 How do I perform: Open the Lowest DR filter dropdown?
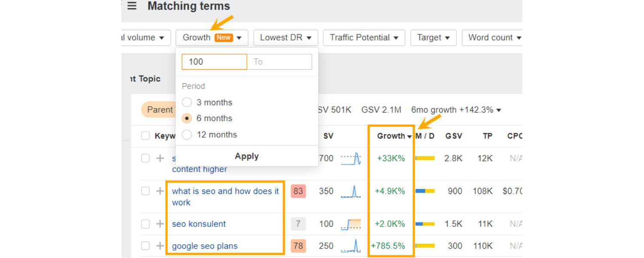[x=286, y=37]
